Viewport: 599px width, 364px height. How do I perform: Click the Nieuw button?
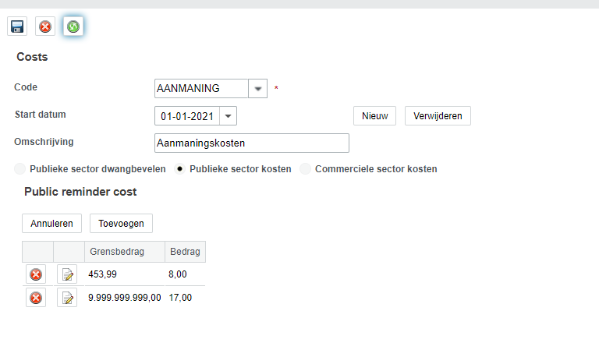click(374, 115)
